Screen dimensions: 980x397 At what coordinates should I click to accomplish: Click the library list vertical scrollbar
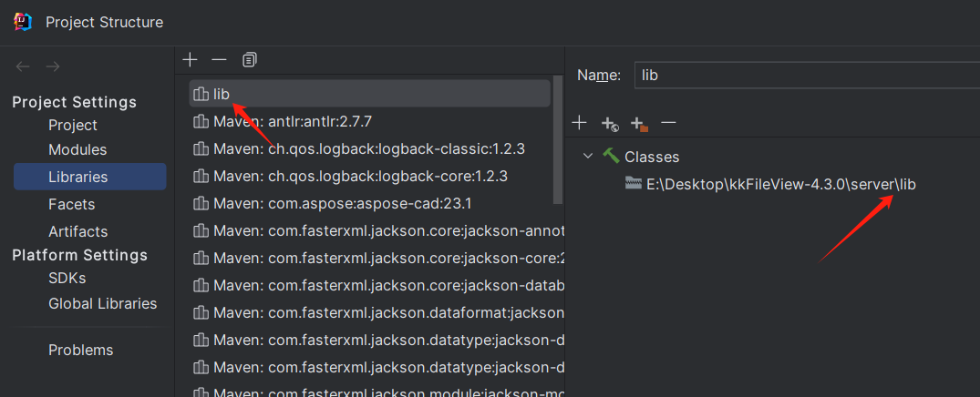[x=559, y=140]
